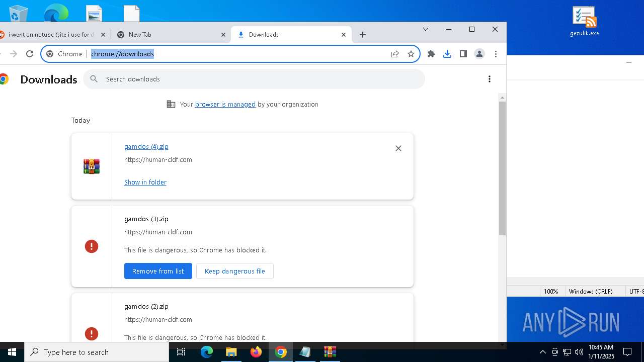
Task: Open the network icon in system tray
Action: [567, 352]
